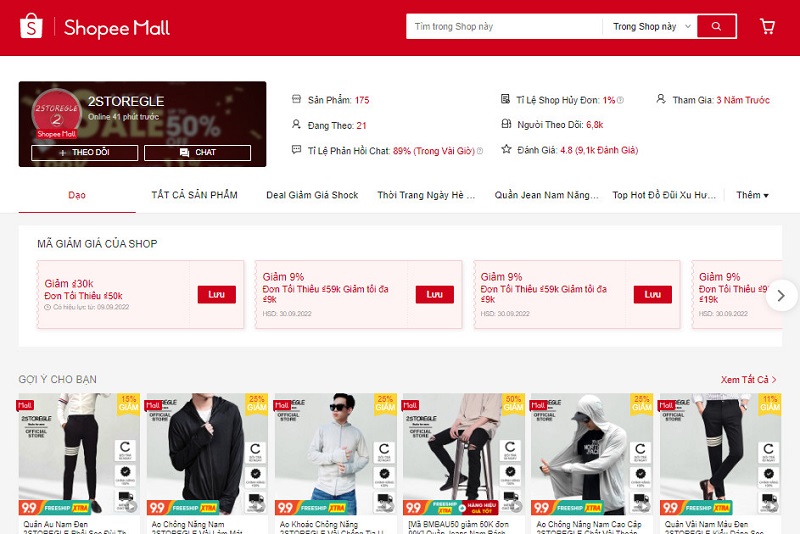This screenshot has height=534, width=800.
Task: Switch to the TẤT CẢ SẢN PHẨM tab
Action: [194, 195]
